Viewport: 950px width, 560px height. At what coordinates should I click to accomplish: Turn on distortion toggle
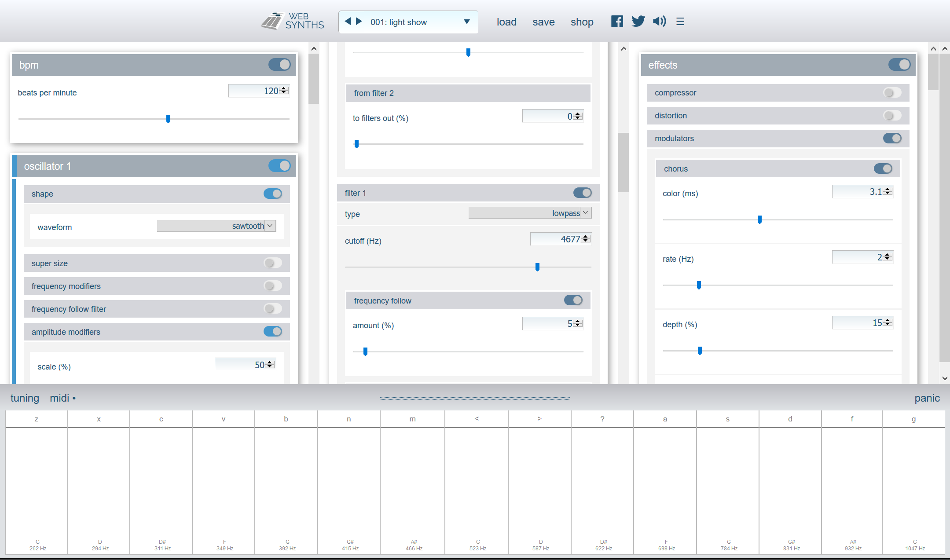coord(892,116)
